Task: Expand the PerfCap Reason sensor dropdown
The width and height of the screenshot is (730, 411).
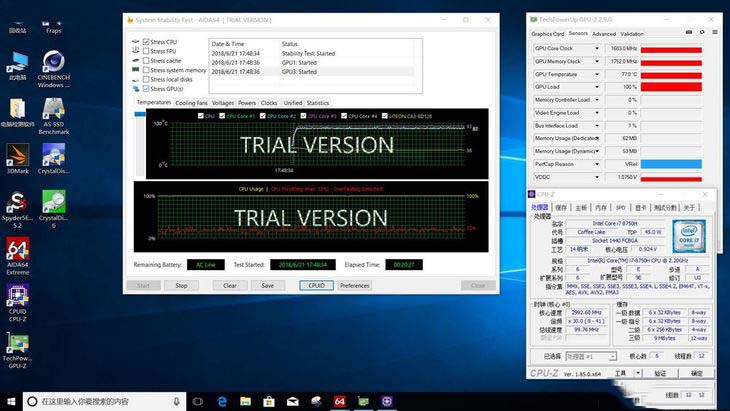Action: click(x=597, y=164)
